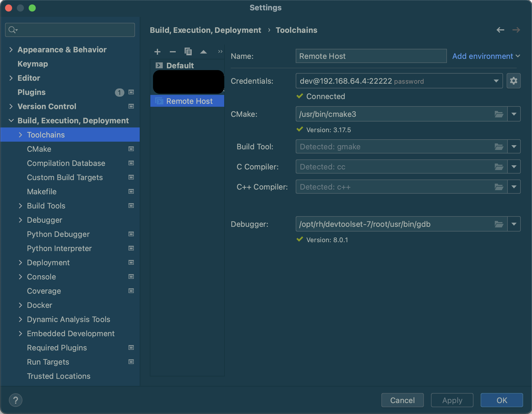Click project-level icon next to Version Control
The height and width of the screenshot is (414, 532).
click(131, 106)
